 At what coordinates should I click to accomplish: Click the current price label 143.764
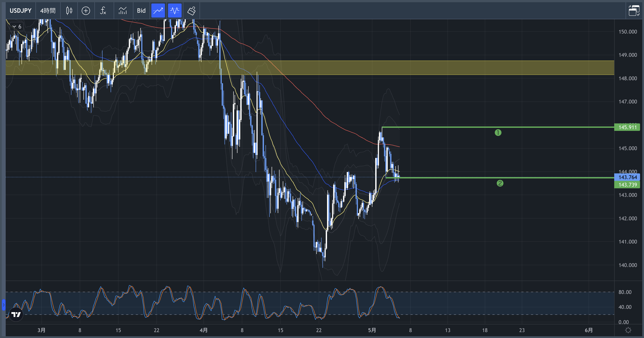click(x=627, y=177)
